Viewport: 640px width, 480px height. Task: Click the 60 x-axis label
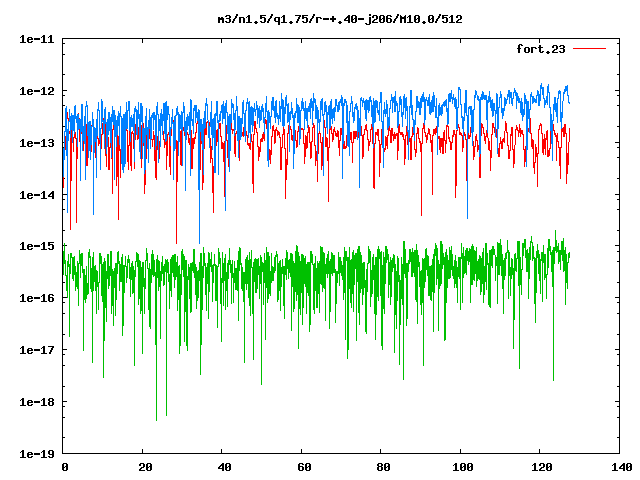[x=304, y=467]
